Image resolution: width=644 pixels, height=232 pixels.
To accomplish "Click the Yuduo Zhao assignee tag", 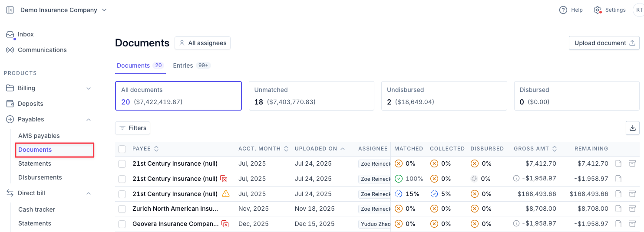I will coord(374,224).
